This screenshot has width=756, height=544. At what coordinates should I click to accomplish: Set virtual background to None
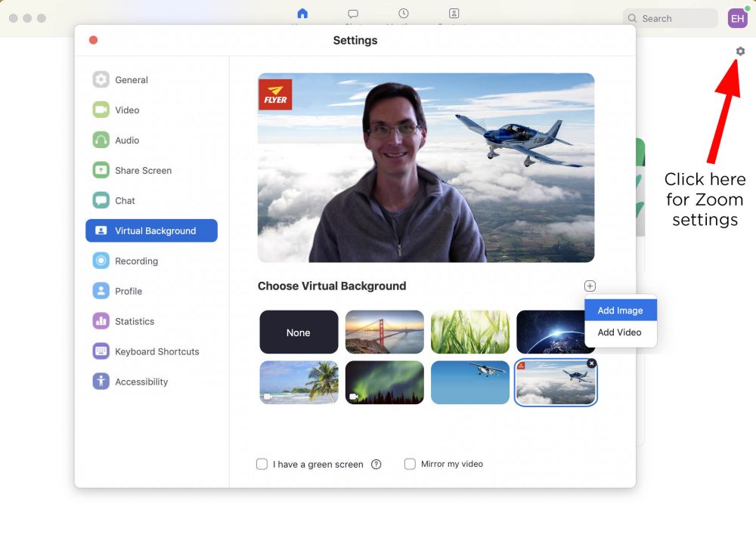[x=299, y=332]
